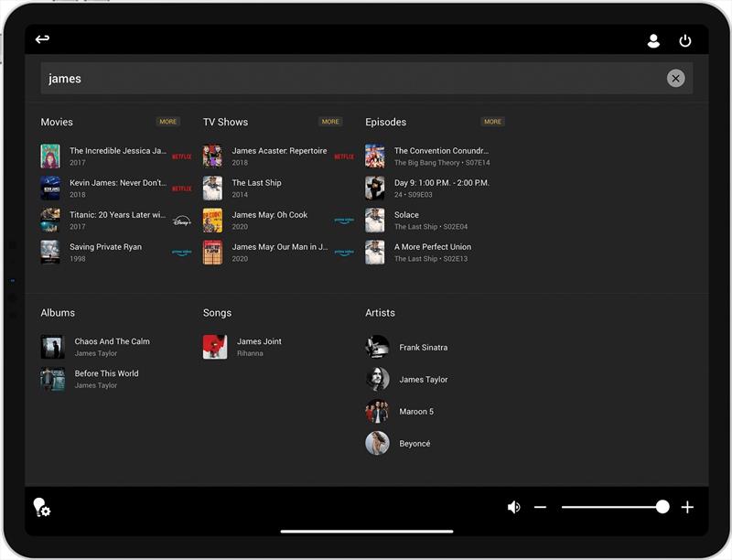This screenshot has width=732, height=560.
Task: Increase volume with the plus button
Action: [687, 507]
